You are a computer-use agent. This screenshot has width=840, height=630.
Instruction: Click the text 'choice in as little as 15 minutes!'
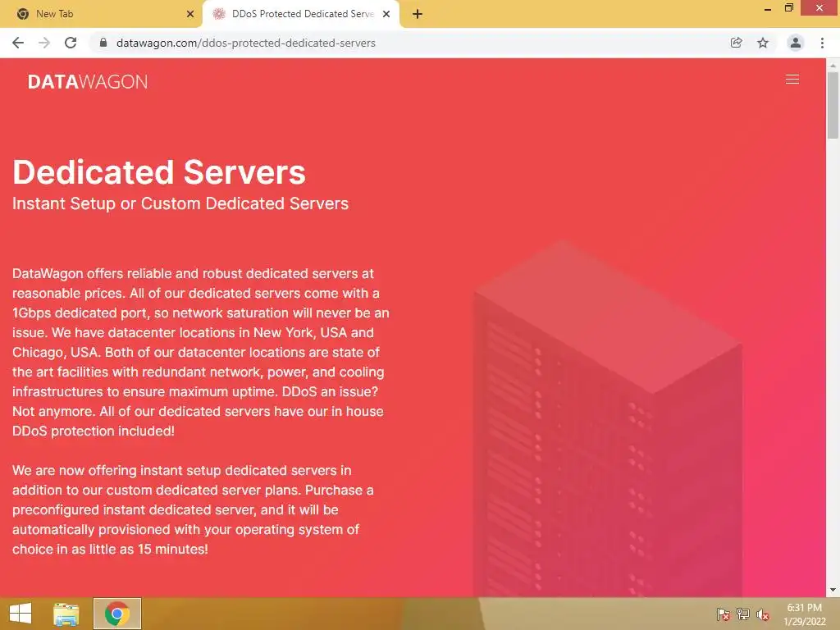click(x=110, y=549)
